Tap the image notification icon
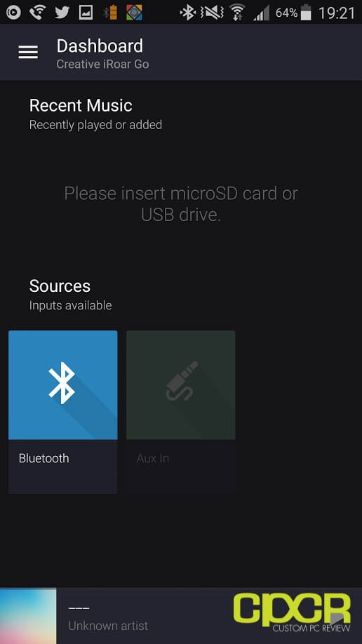The width and height of the screenshot is (362, 644). pyautogui.click(x=86, y=13)
